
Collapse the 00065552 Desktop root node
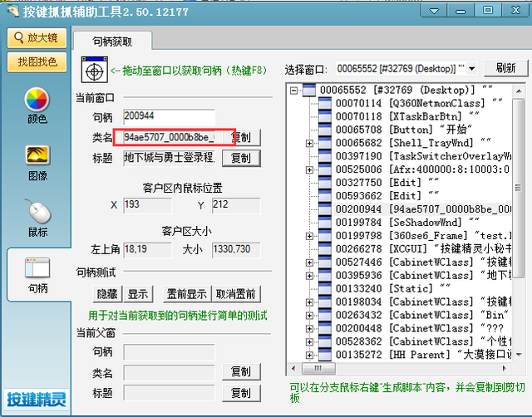coord(293,91)
